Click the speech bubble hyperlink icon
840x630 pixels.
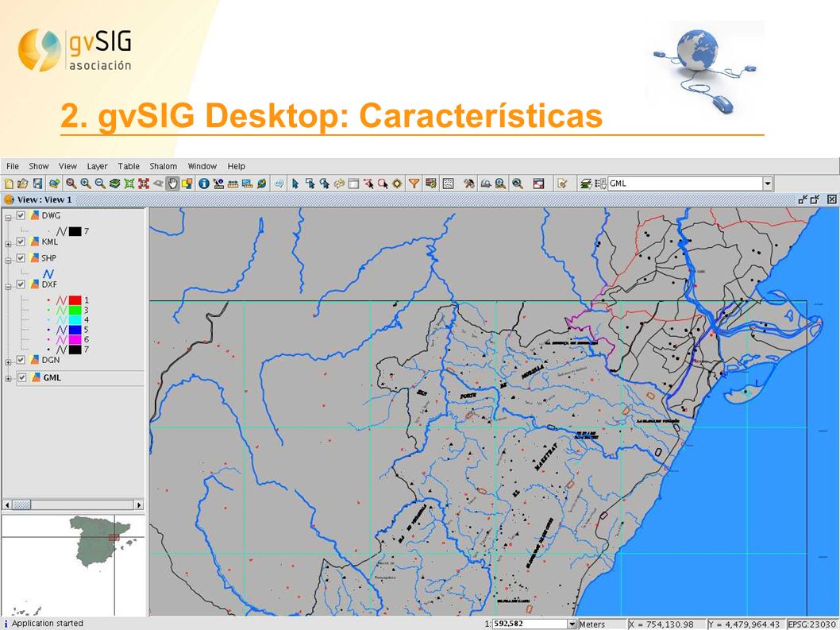[x=279, y=184]
